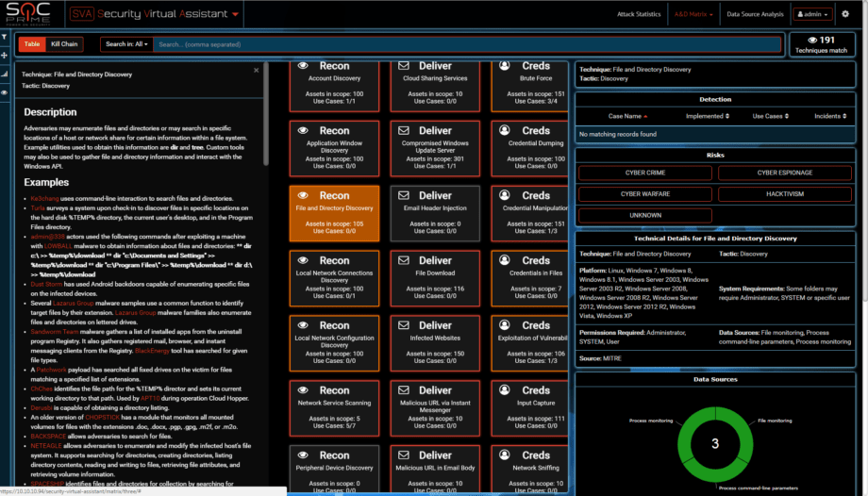This screenshot has width=868, height=496.
Task: Click the move arrows icon in left sidebar
Action: coord(5,56)
